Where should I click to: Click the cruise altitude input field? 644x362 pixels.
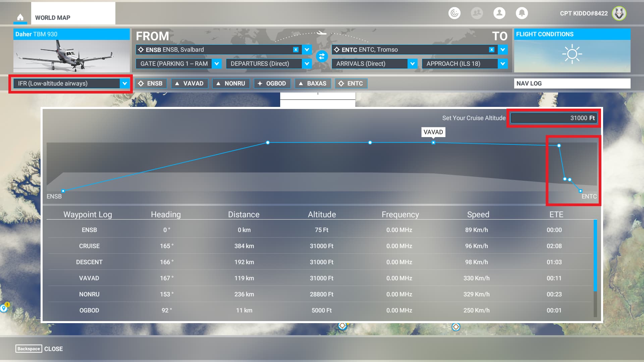(553, 118)
